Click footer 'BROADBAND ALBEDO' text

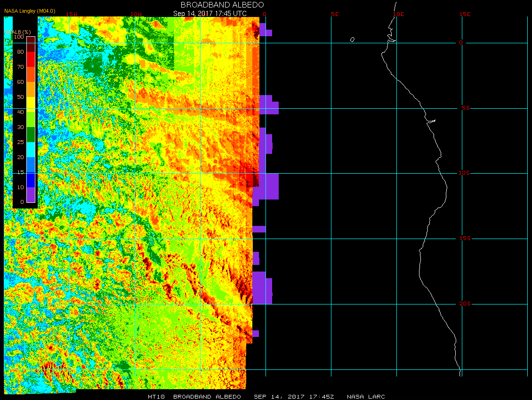207,397
